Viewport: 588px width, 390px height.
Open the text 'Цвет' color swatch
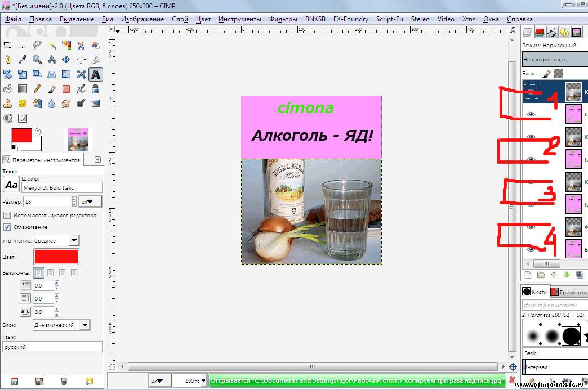tap(56, 257)
